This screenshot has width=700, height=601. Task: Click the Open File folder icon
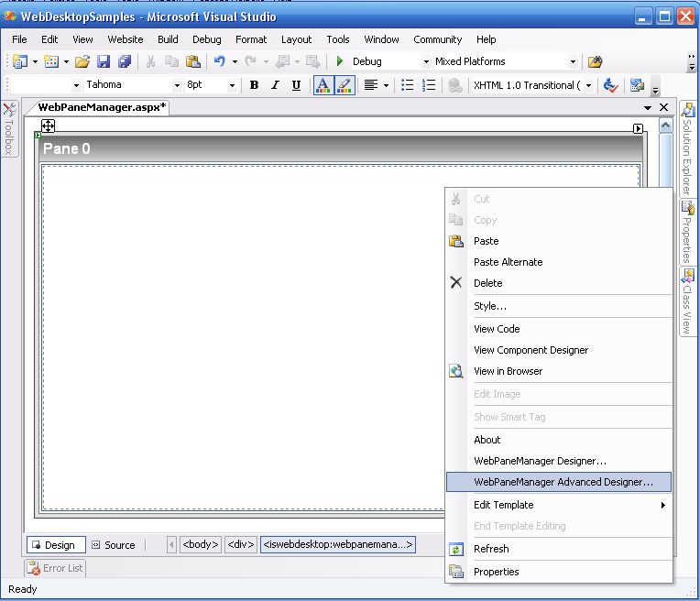pyautogui.click(x=82, y=61)
